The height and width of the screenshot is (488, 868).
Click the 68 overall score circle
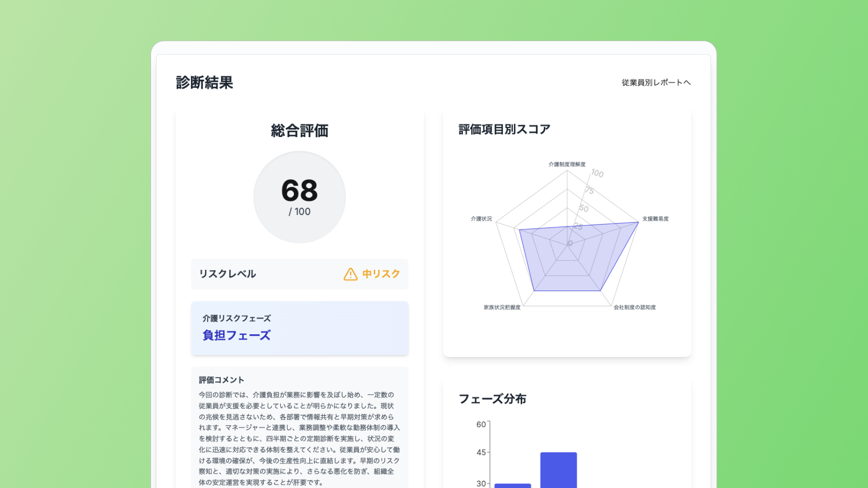(x=299, y=197)
